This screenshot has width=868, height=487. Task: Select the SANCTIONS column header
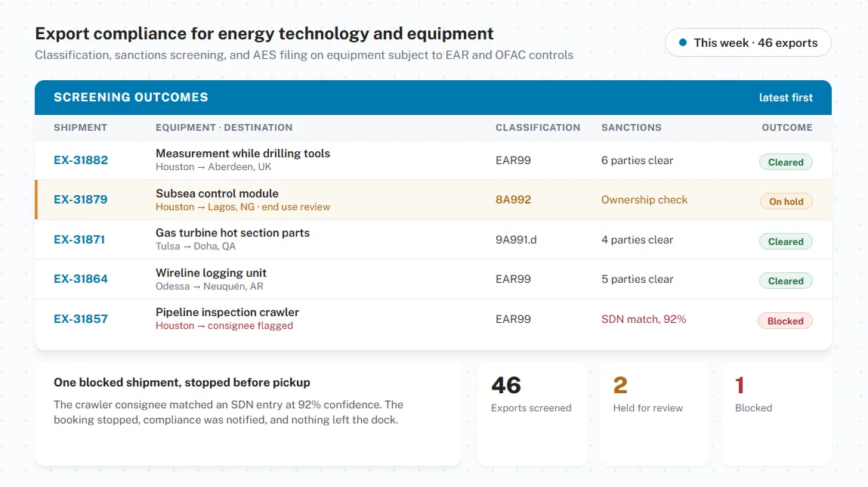tap(631, 128)
